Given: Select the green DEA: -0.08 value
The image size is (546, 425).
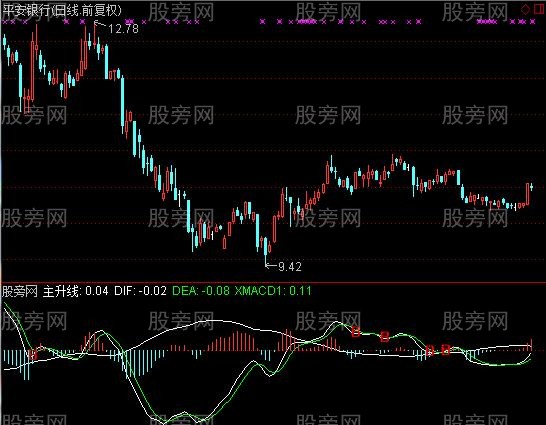Looking at the screenshot, I should tap(201, 291).
